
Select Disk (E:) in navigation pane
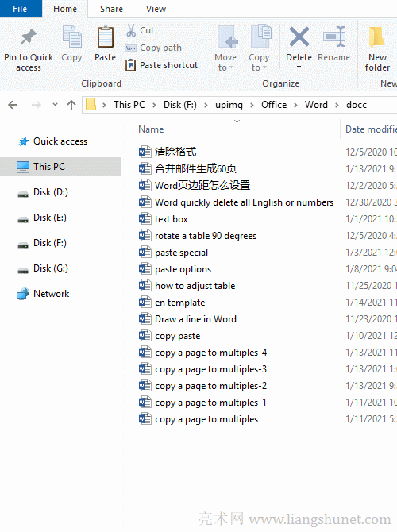[x=49, y=218]
